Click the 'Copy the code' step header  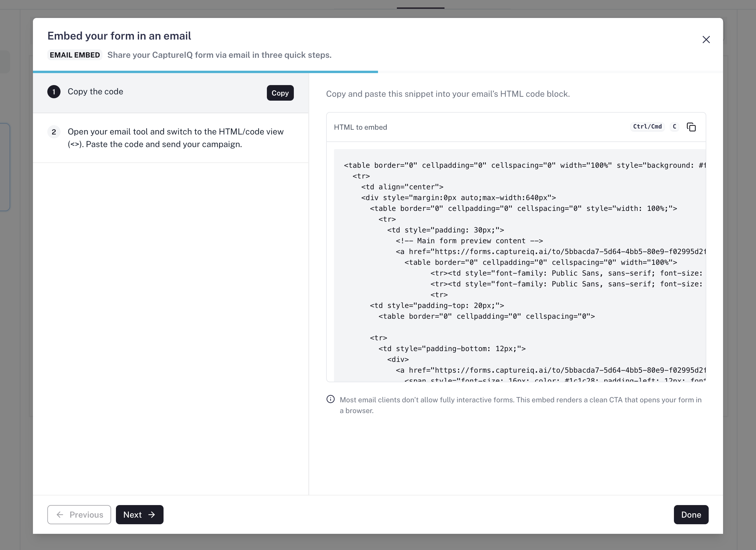point(95,92)
